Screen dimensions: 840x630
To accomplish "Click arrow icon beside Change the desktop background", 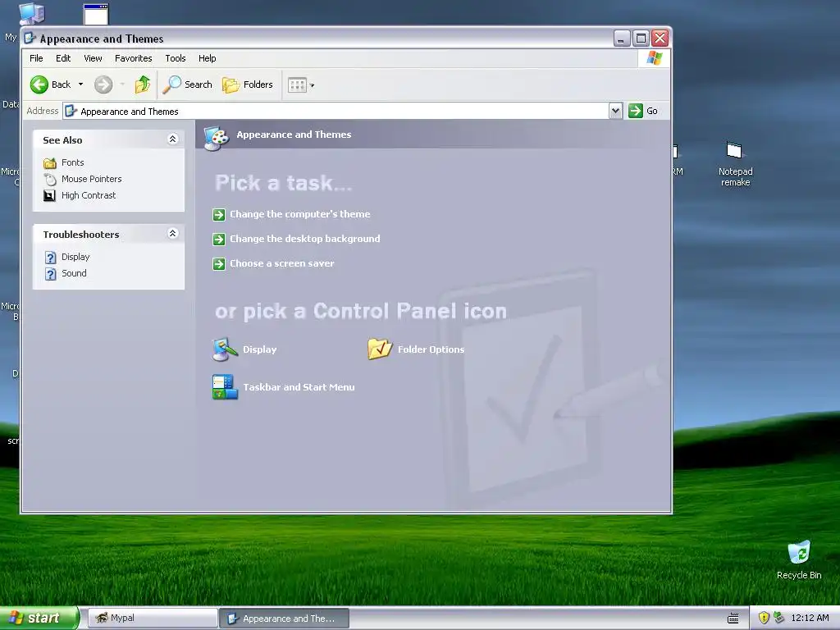I will [x=218, y=240].
